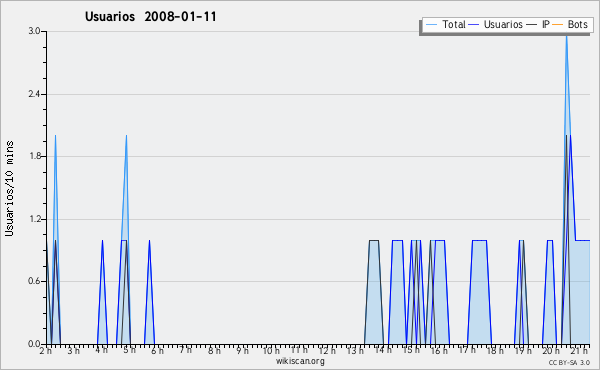
Task: Click the y-axis label 'Usuarios/10 mins'
Action: tap(9, 189)
